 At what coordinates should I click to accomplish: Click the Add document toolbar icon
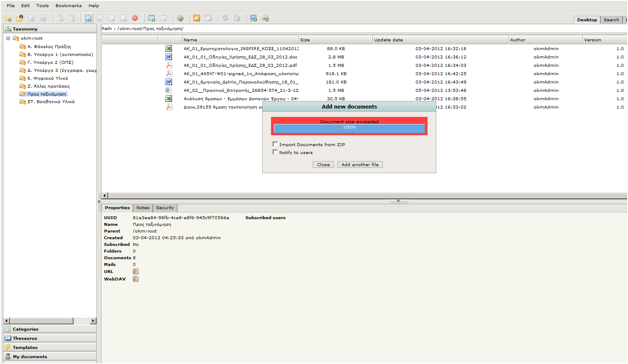tap(88, 18)
